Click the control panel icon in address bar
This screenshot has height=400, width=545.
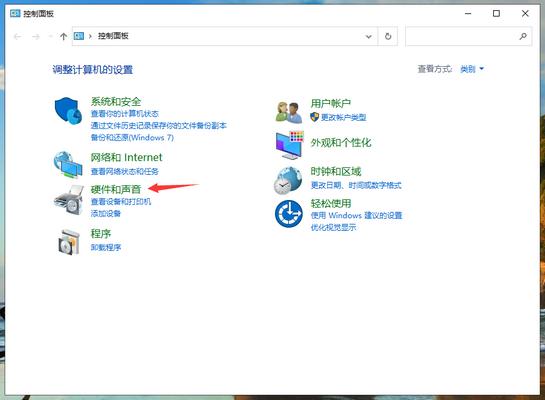tap(79, 36)
